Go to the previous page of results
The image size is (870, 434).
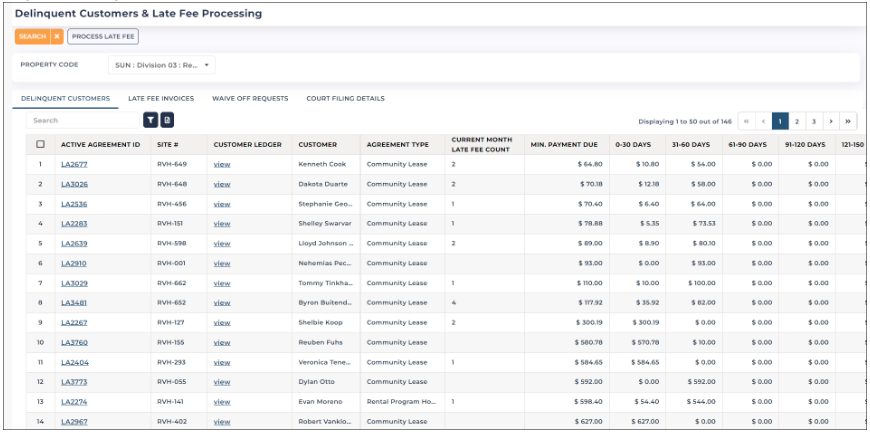763,121
